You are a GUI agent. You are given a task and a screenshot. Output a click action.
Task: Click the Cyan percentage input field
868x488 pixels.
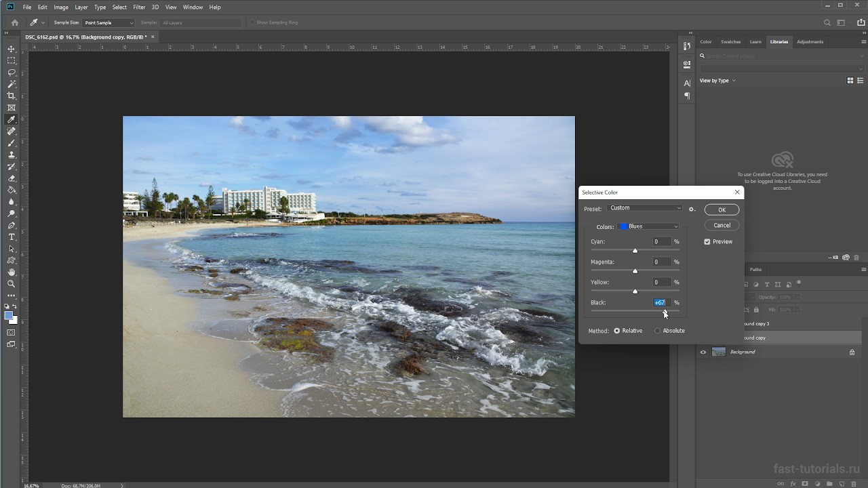660,242
